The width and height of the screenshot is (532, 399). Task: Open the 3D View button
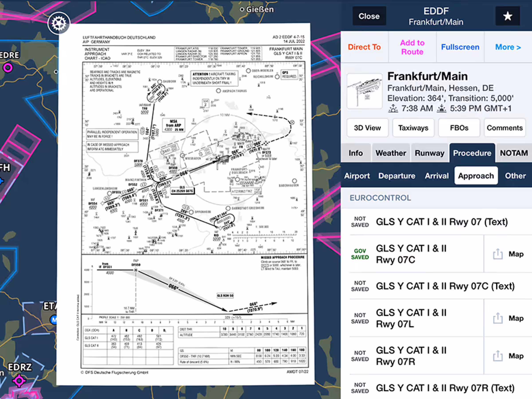(367, 128)
